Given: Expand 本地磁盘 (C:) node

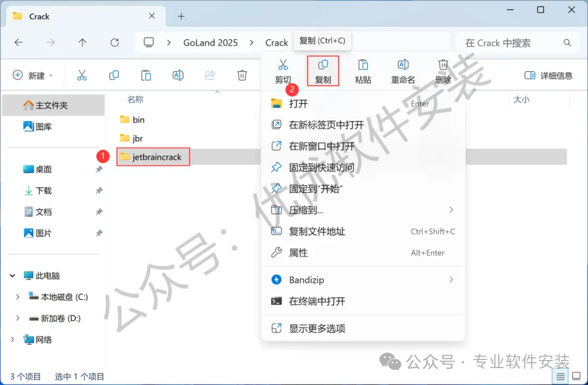Looking at the screenshot, I should tap(17, 297).
